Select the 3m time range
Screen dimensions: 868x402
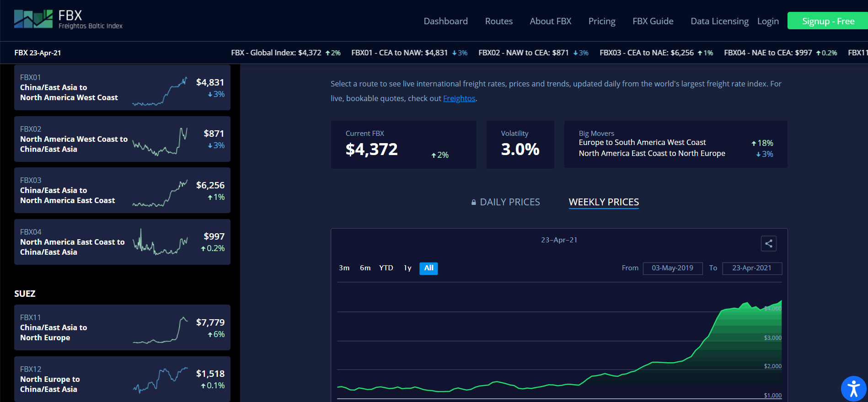pos(344,268)
